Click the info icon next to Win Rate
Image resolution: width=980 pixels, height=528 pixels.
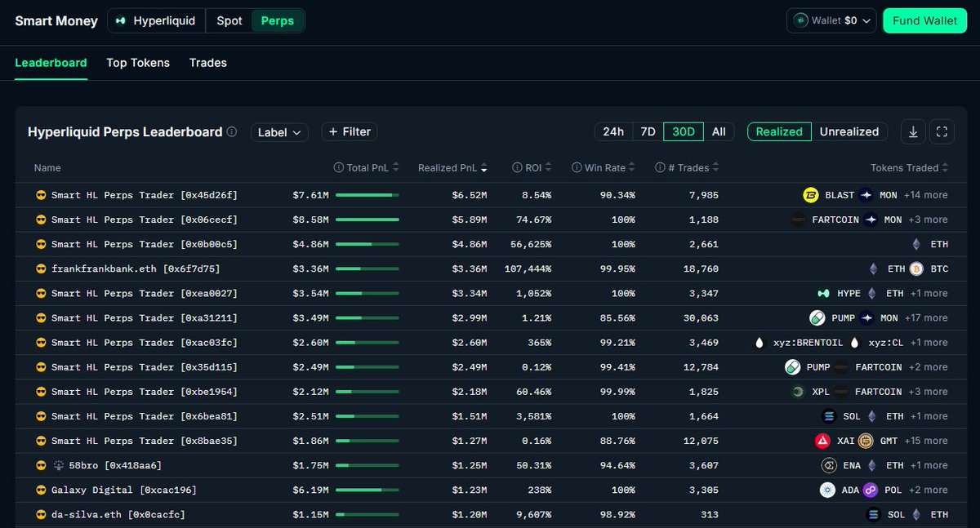pyautogui.click(x=577, y=167)
